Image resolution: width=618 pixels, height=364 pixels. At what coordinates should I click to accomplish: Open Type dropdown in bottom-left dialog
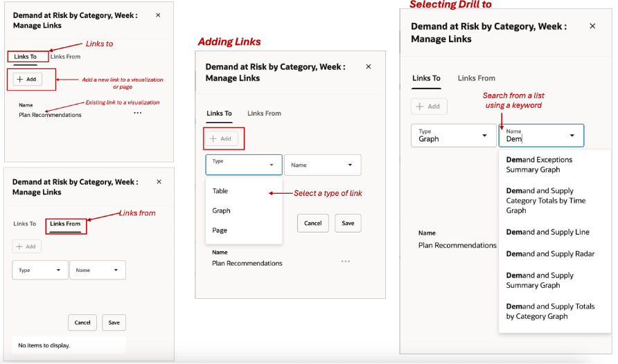tap(40, 270)
